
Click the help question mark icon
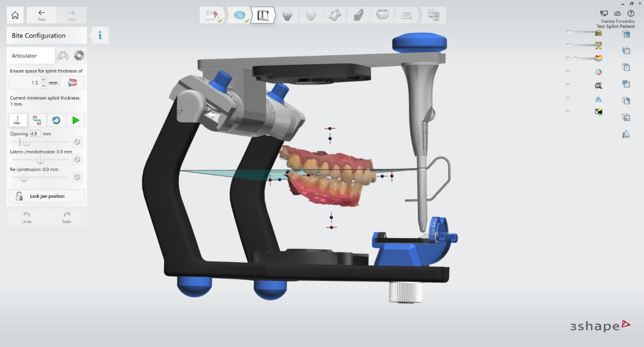pos(631,14)
